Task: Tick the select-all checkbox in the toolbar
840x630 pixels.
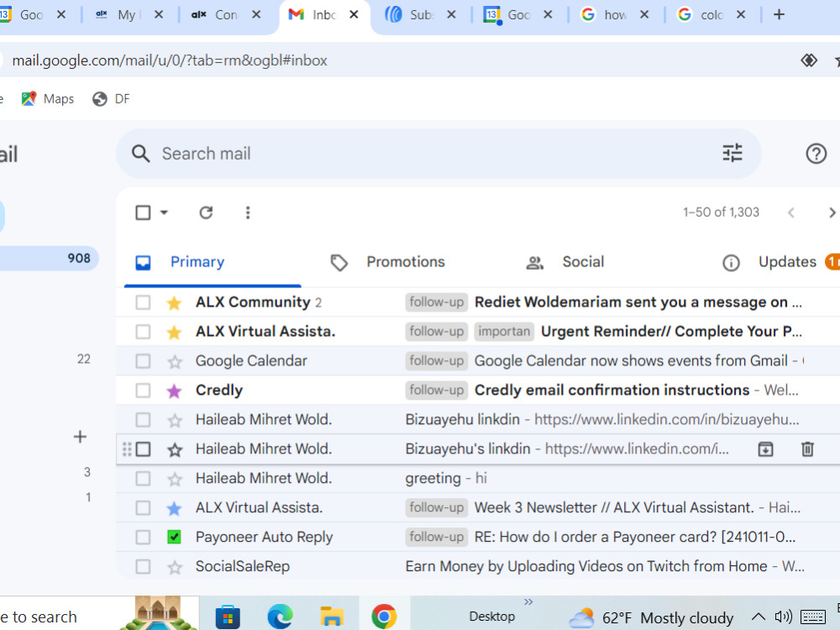Action: coord(143,213)
